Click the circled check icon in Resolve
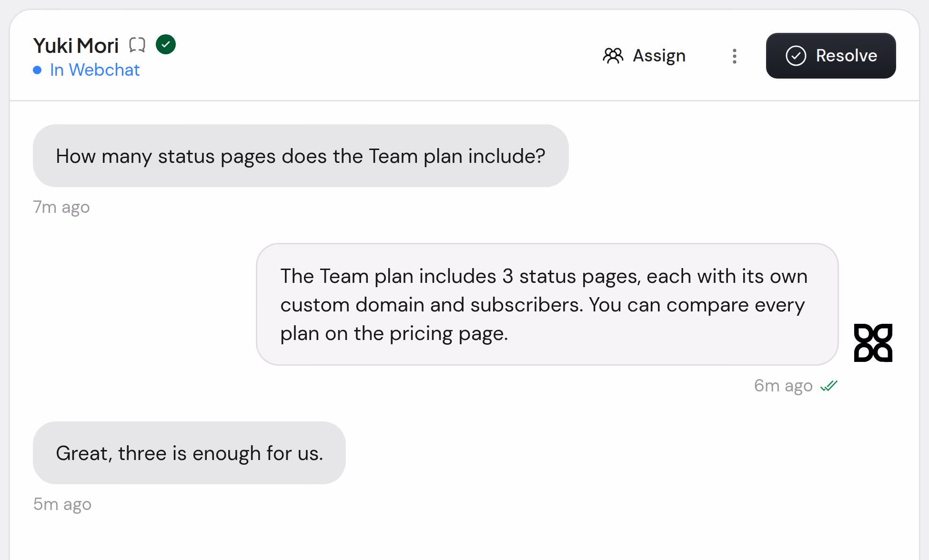The image size is (929, 560). click(796, 56)
